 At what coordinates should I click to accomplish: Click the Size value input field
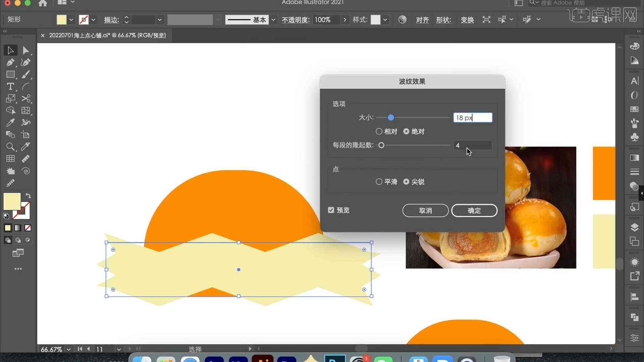(x=473, y=118)
